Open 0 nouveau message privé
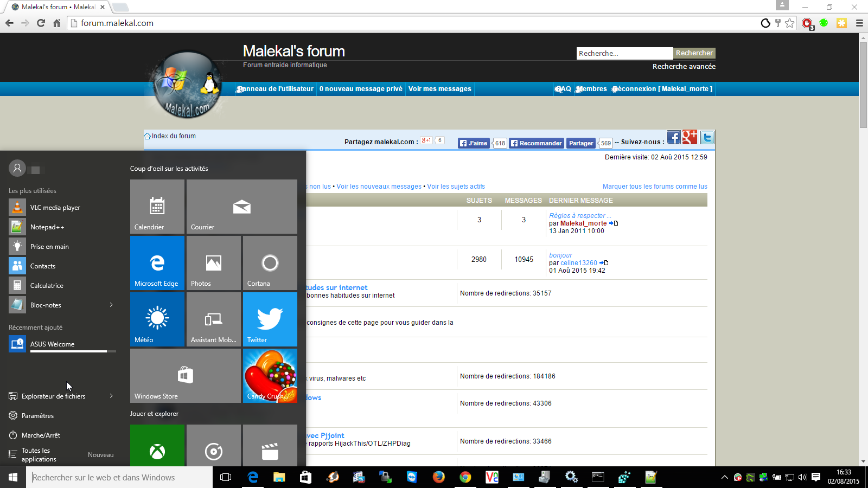The height and width of the screenshot is (488, 868). [361, 89]
